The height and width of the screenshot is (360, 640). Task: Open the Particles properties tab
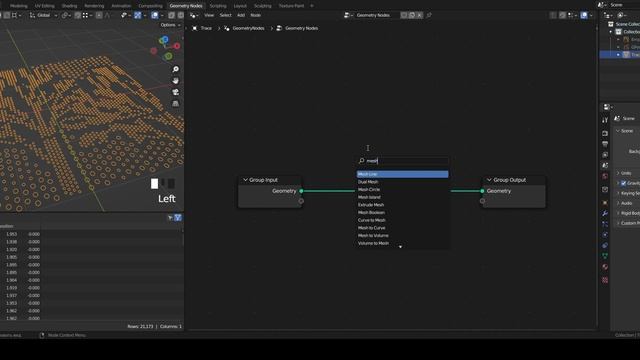coord(605,224)
